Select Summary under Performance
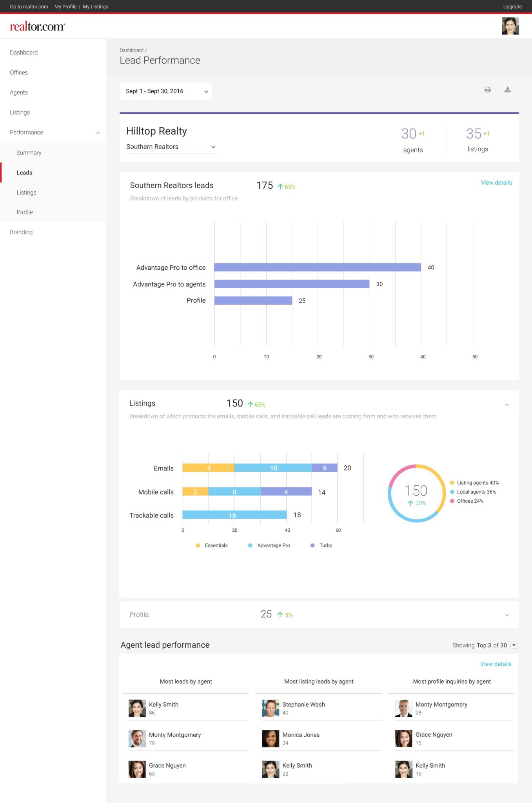The image size is (532, 803). (29, 153)
